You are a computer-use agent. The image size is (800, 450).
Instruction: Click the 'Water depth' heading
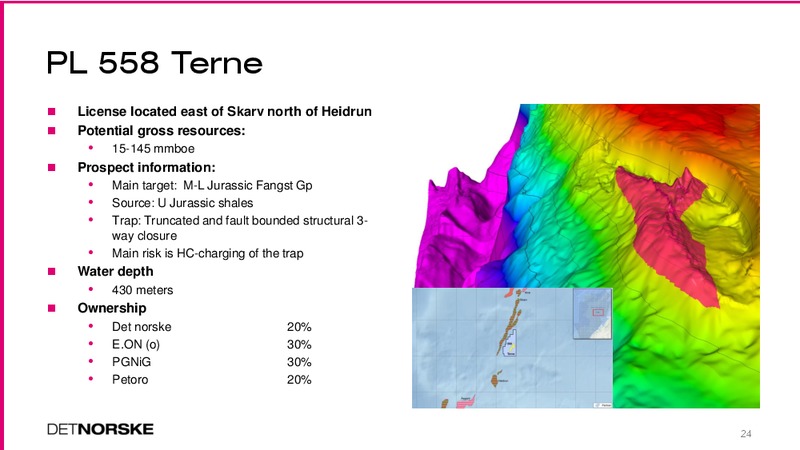pyautogui.click(x=115, y=271)
